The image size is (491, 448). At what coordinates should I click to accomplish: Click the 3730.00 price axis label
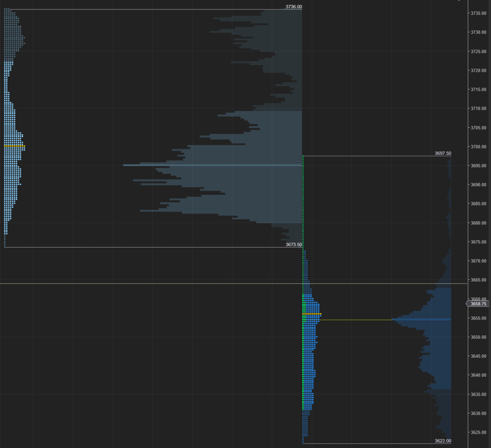point(478,32)
